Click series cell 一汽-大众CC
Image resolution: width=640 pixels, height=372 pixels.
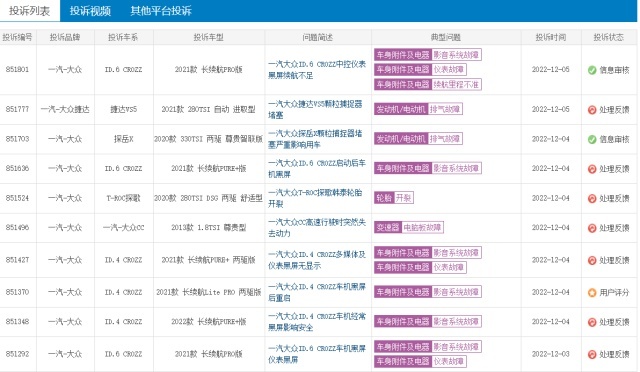tap(123, 227)
